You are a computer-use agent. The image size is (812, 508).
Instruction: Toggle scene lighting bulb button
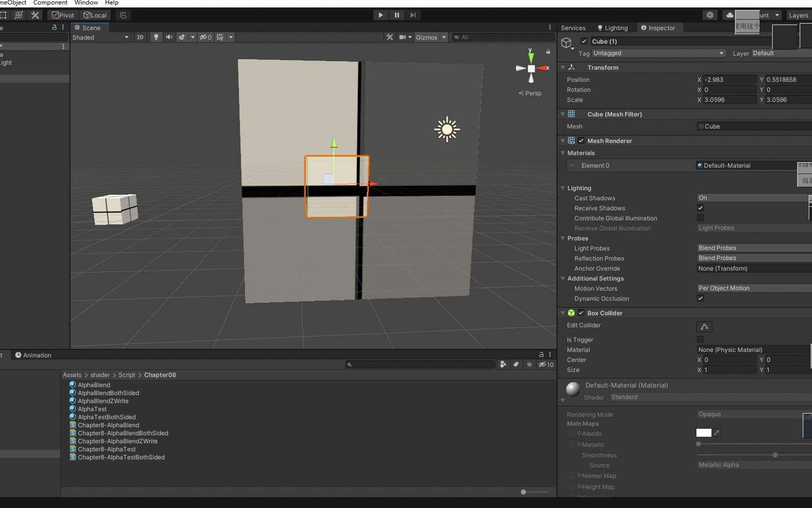pos(156,37)
